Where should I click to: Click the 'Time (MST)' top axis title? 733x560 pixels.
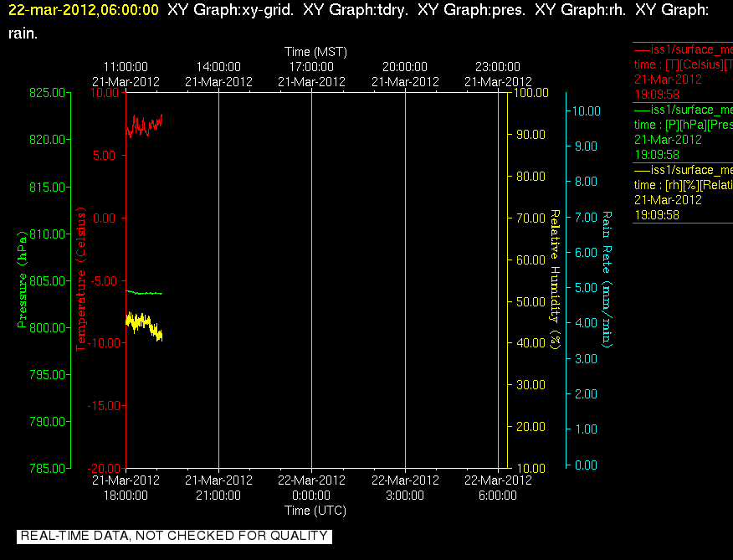point(316,52)
